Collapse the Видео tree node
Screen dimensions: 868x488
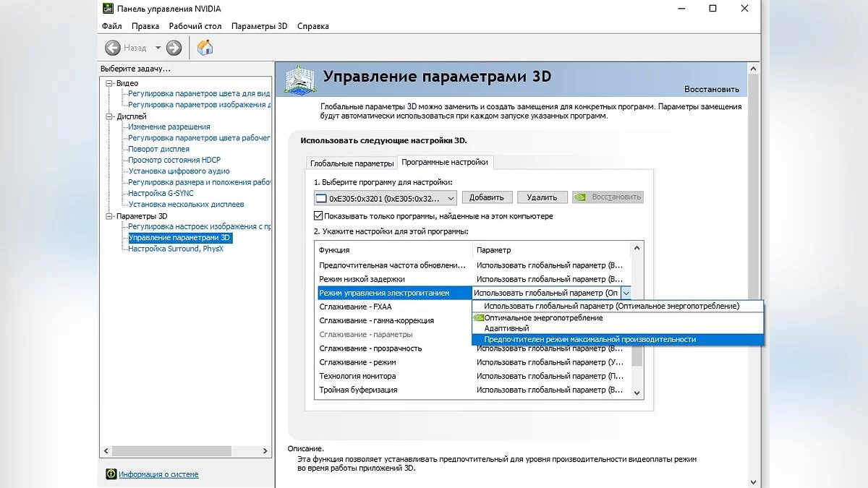[x=109, y=83]
